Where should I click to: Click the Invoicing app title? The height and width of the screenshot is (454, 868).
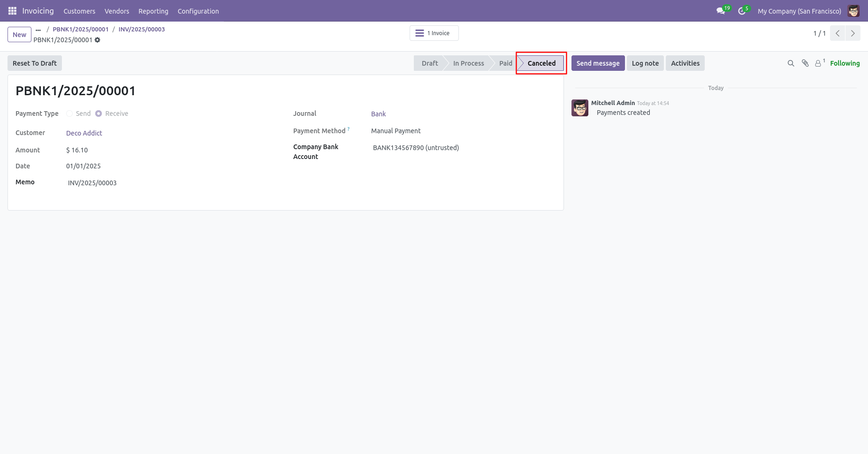pos(38,11)
